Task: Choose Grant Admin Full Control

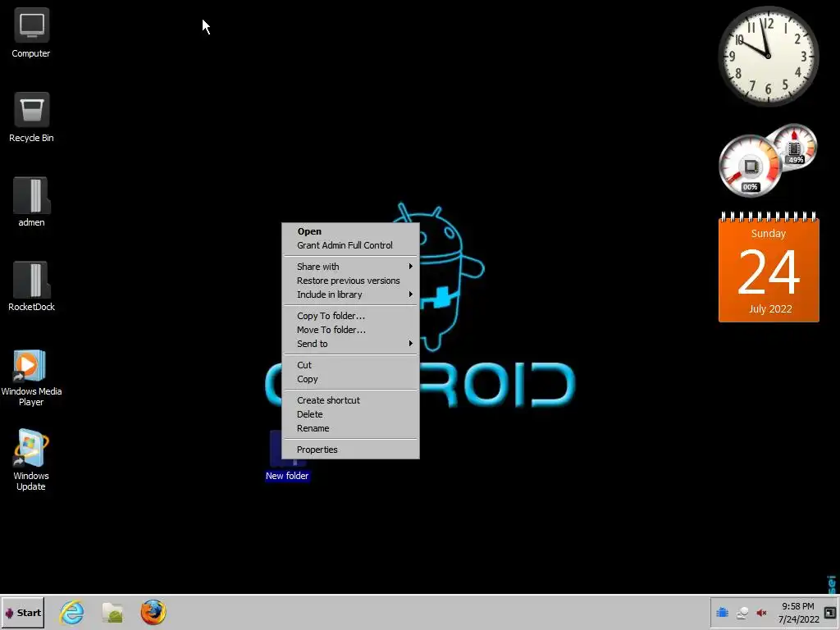Action: (350, 245)
